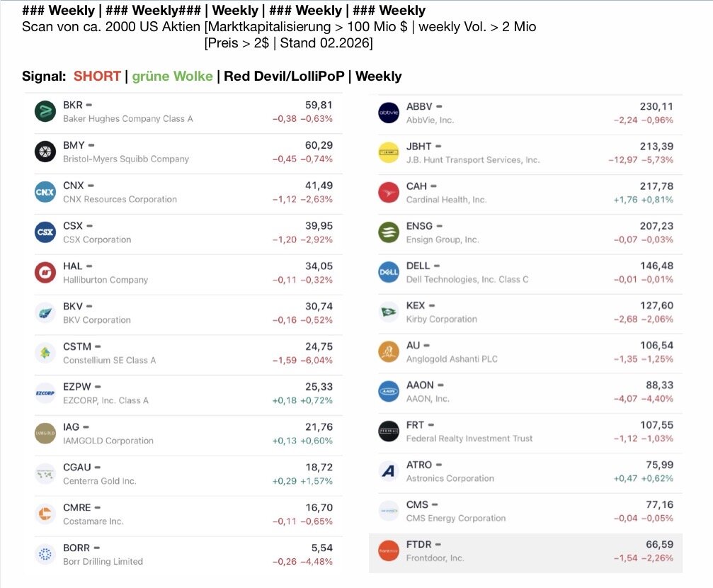Click the CSTM ticker symbol

pyautogui.click(x=76, y=346)
